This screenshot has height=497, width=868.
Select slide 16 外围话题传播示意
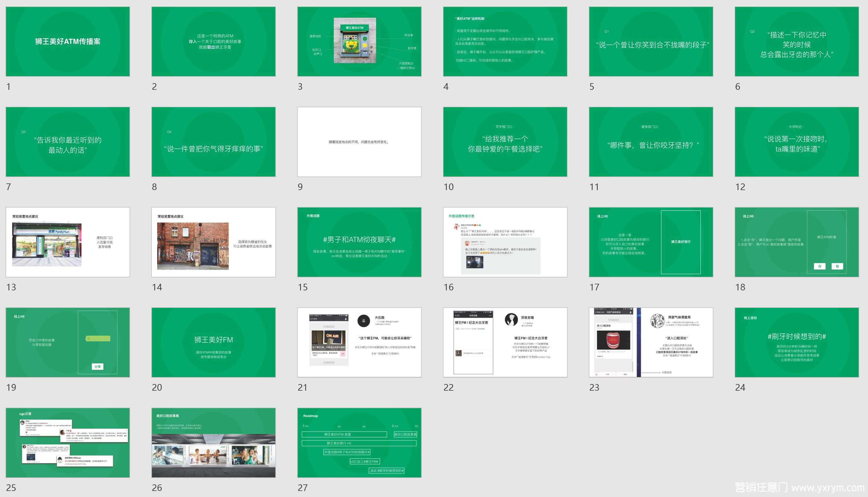click(505, 242)
